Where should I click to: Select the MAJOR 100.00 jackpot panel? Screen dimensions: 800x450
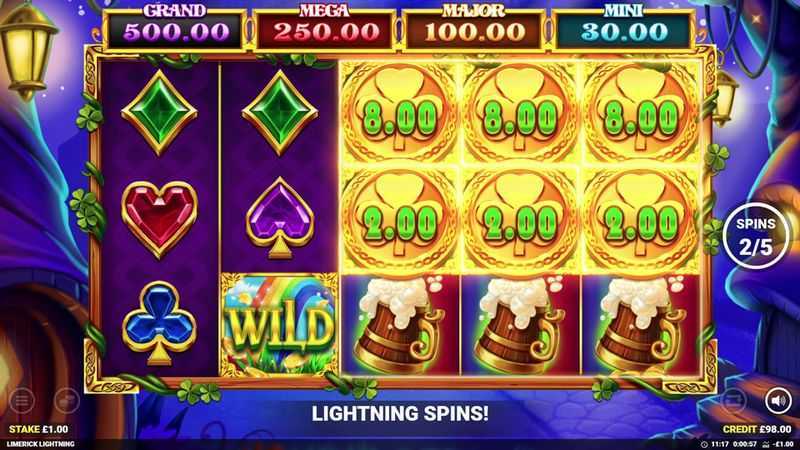tap(474, 29)
